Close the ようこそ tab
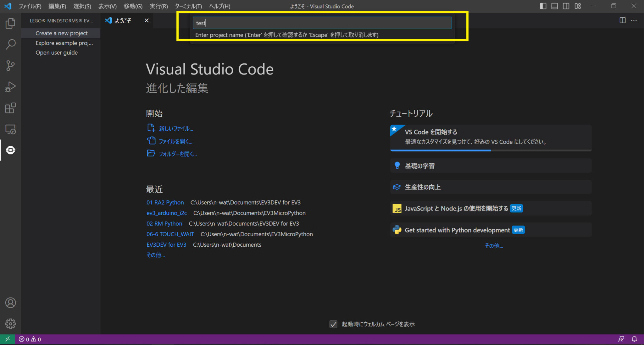The image size is (644, 345). click(x=147, y=20)
